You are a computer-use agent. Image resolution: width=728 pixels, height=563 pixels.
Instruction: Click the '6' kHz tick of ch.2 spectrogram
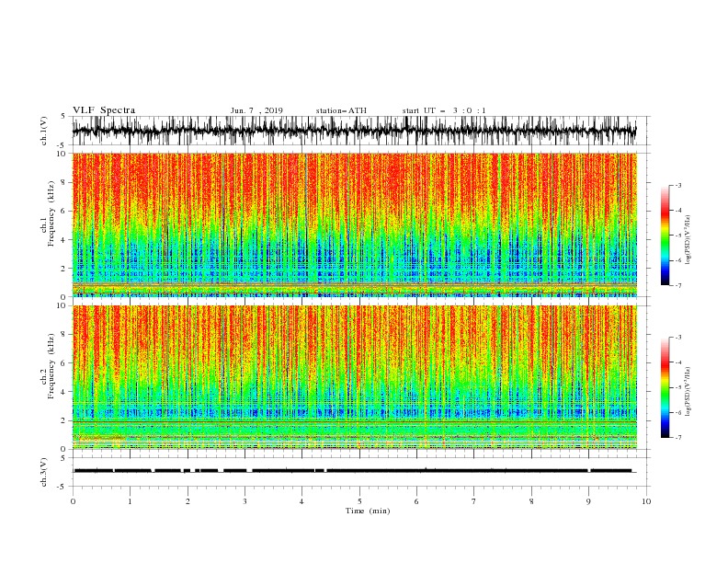coord(63,362)
